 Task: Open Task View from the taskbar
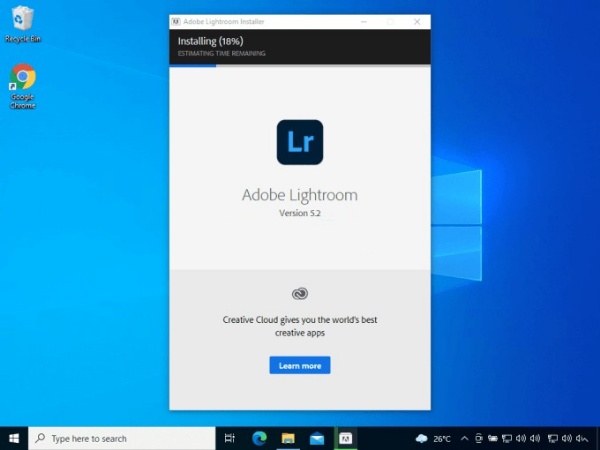point(230,439)
